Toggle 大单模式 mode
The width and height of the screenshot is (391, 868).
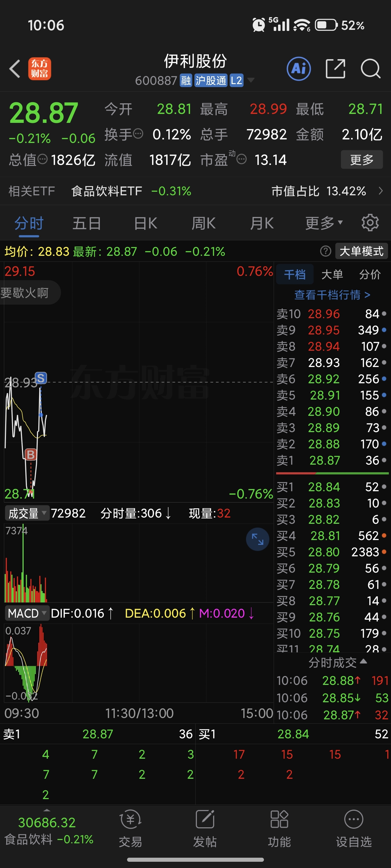point(362,251)
